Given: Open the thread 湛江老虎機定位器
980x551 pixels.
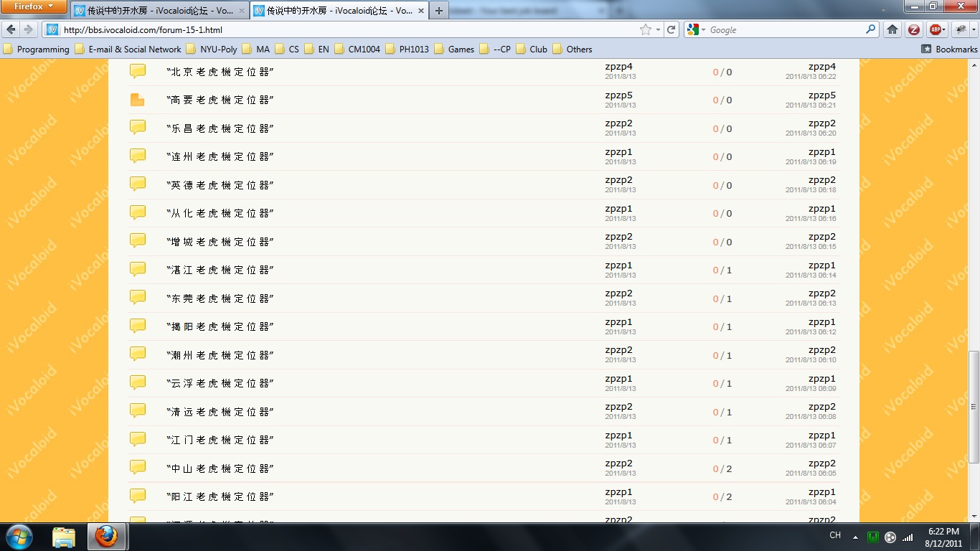Looking at the screenshot, I should (220, 270).
